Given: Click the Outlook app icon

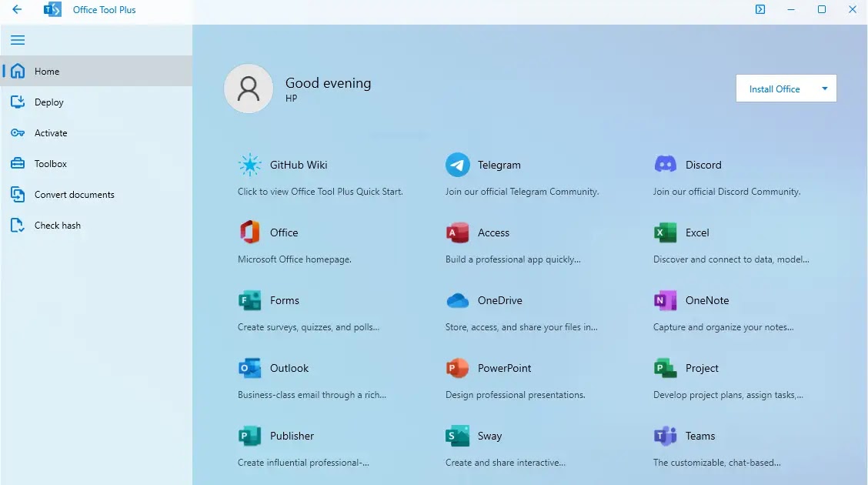Looking at the screenshot, I should pos(249,368).
